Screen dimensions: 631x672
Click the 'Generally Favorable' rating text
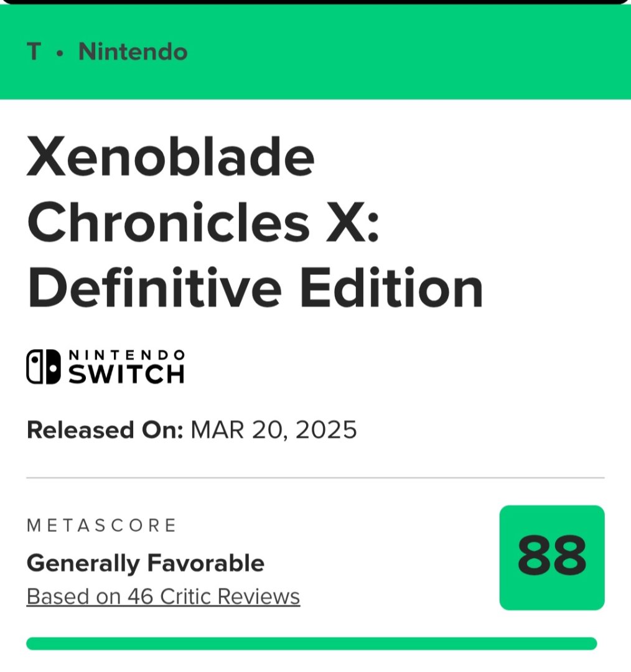click(144, 564)
